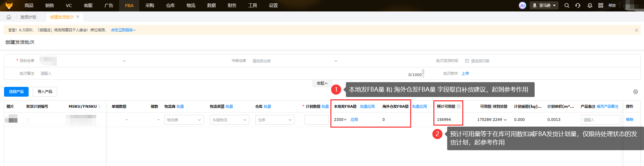644x166 pixels.
Task: Open the 中转仓库 dropdown
Action: (294, 61)
